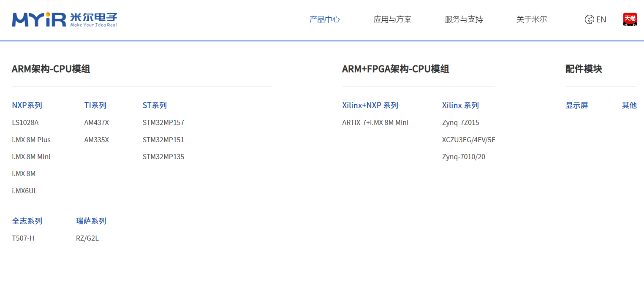
Task: Go to 关于米尔 menu item
Action: coord(531,19)
